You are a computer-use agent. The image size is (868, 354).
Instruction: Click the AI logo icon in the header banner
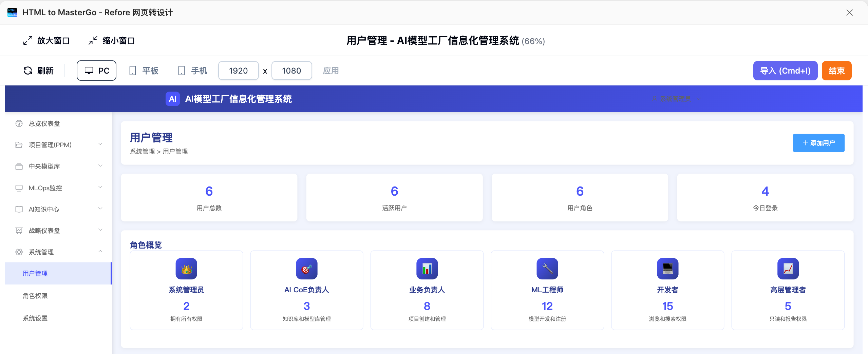pos(173,99)
